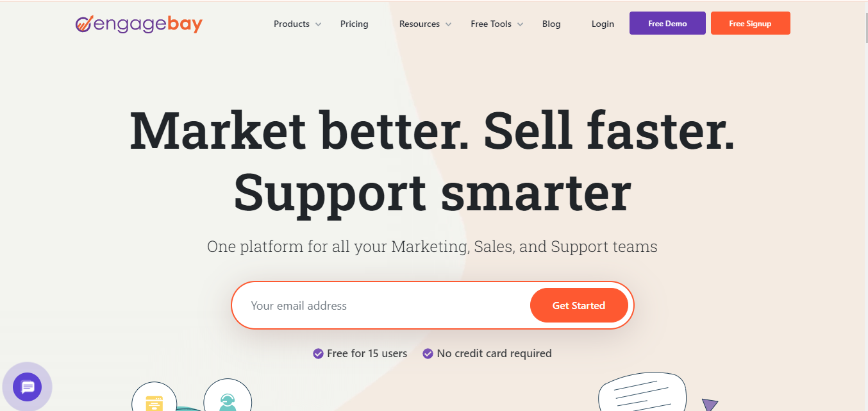Click the checkmark icon beside 'No credit card required'
The height and width of the screenshot is (411, 868).
pyautogui.click(x=428, y=353)
